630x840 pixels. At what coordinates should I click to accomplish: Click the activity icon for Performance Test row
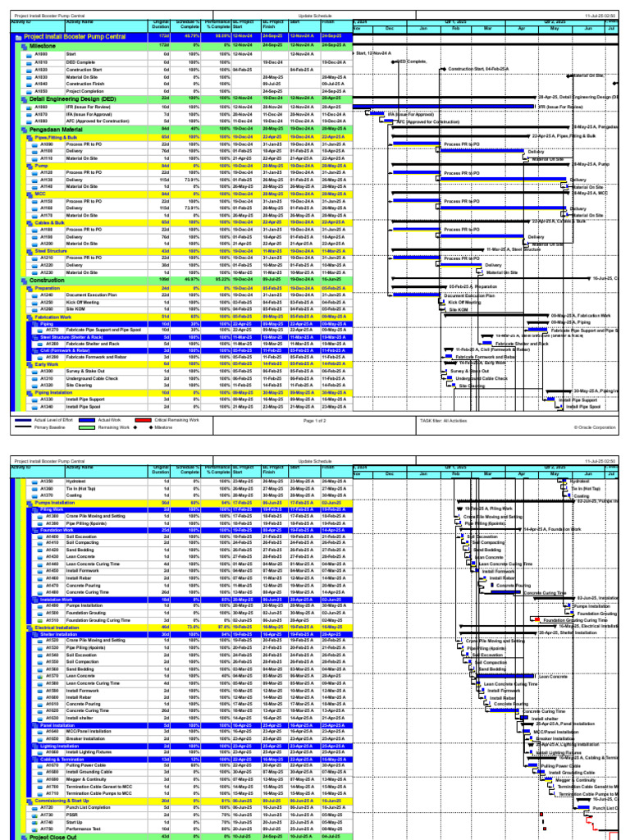[35, 829]
